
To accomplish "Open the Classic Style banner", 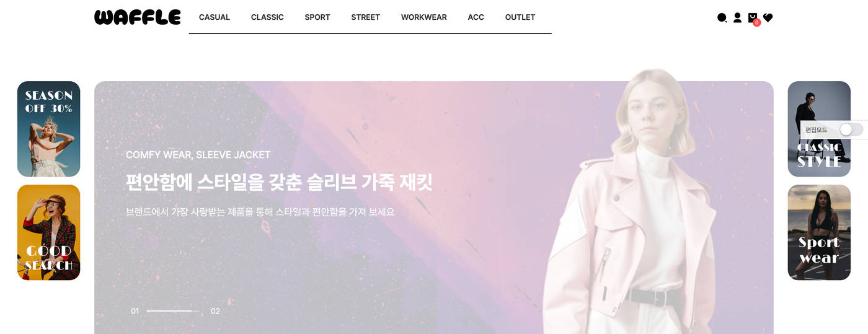I will [x=819, y=129].
